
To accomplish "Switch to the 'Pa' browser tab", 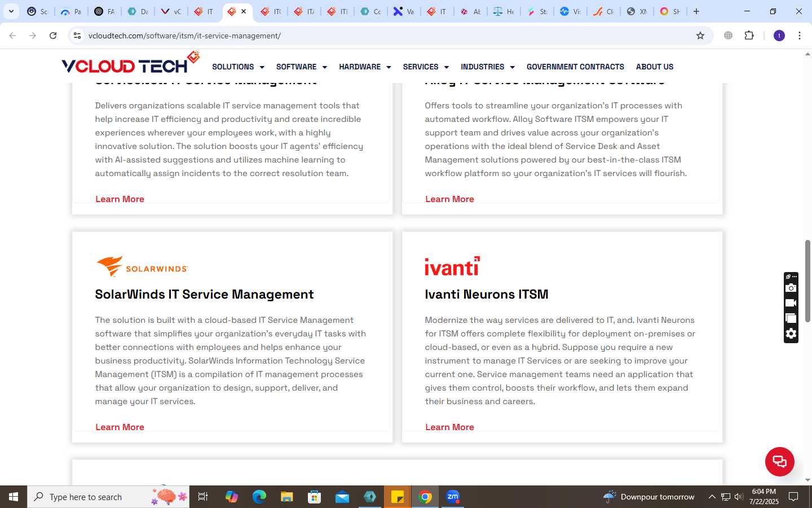I will [x=71, y=11].
